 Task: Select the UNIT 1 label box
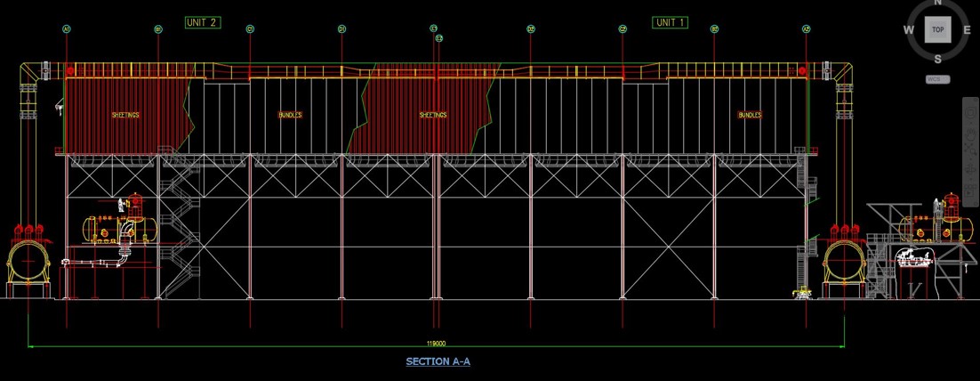pyautogui.click(x=670, y=22)
